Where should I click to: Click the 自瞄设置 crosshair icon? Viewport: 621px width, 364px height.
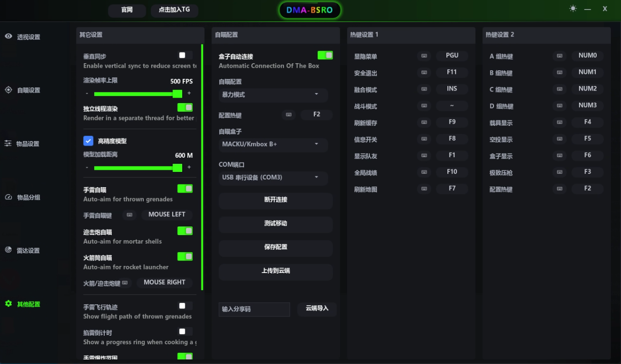pos(9,90)
